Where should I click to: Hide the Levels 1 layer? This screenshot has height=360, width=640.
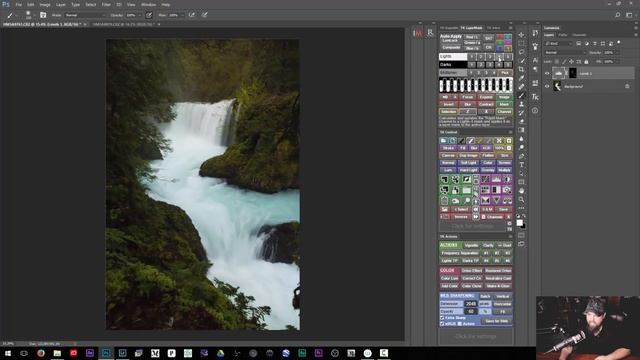[x=547, y=73]
